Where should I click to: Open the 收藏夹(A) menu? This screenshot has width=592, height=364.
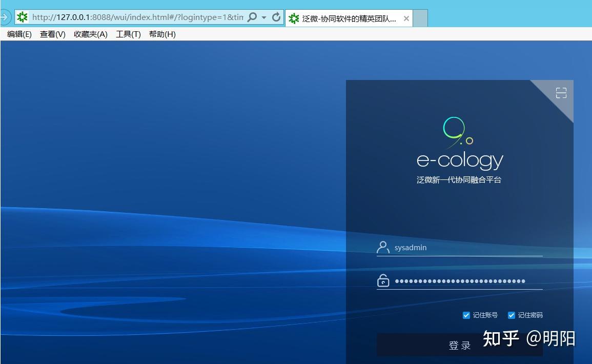coord(90,34)
